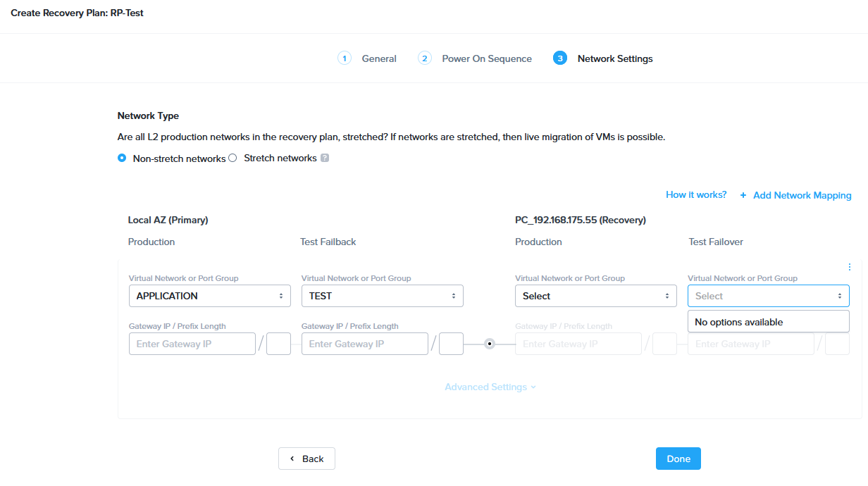
Task: Click step 1 circle in the wizard
Action: 345,58
